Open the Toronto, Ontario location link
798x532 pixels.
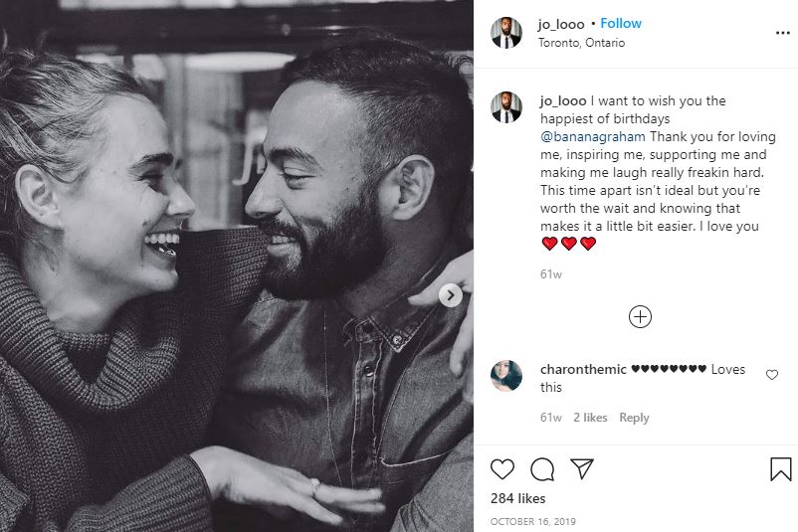coord(582,43)
